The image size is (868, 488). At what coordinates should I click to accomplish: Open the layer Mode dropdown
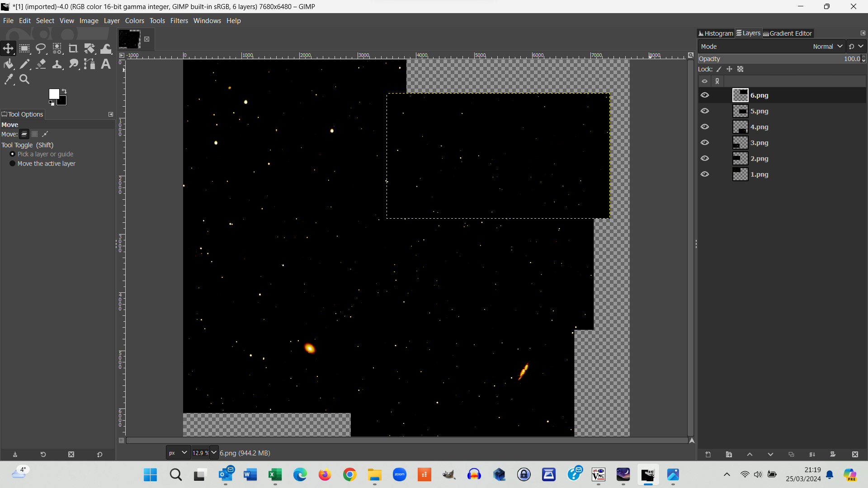coord(771,47)
